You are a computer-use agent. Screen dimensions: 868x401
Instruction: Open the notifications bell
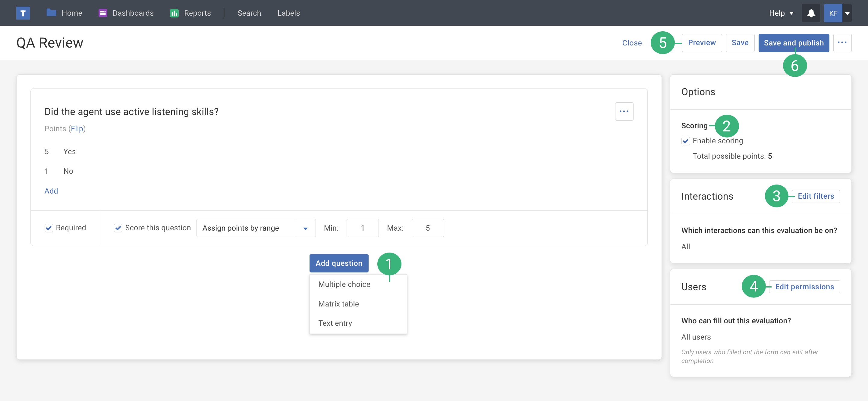coord(811,13)
